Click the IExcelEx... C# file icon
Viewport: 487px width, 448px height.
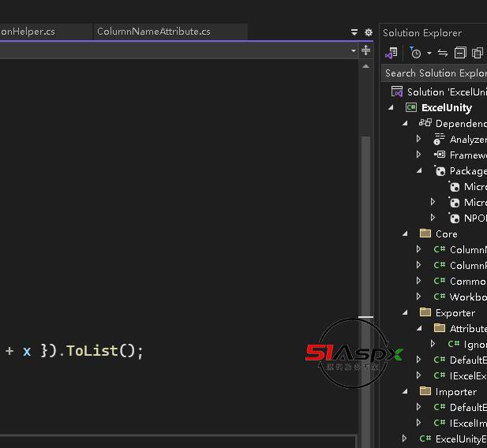pyautogui.click(x=440, y=375)
